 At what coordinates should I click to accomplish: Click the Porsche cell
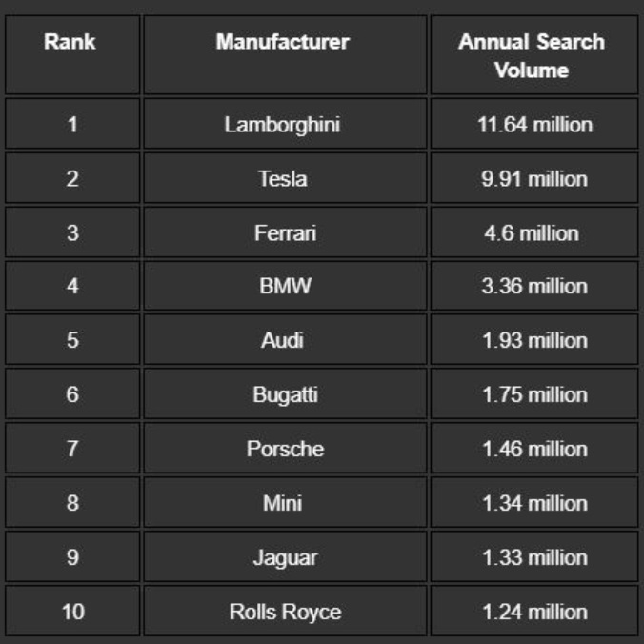[x=283, y=449]
